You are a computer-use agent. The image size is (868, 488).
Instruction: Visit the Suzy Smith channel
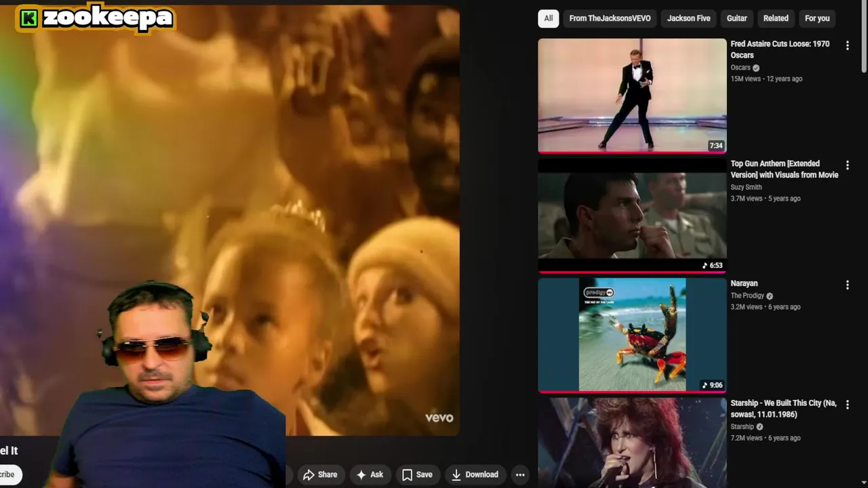click(x=746, y=187)
